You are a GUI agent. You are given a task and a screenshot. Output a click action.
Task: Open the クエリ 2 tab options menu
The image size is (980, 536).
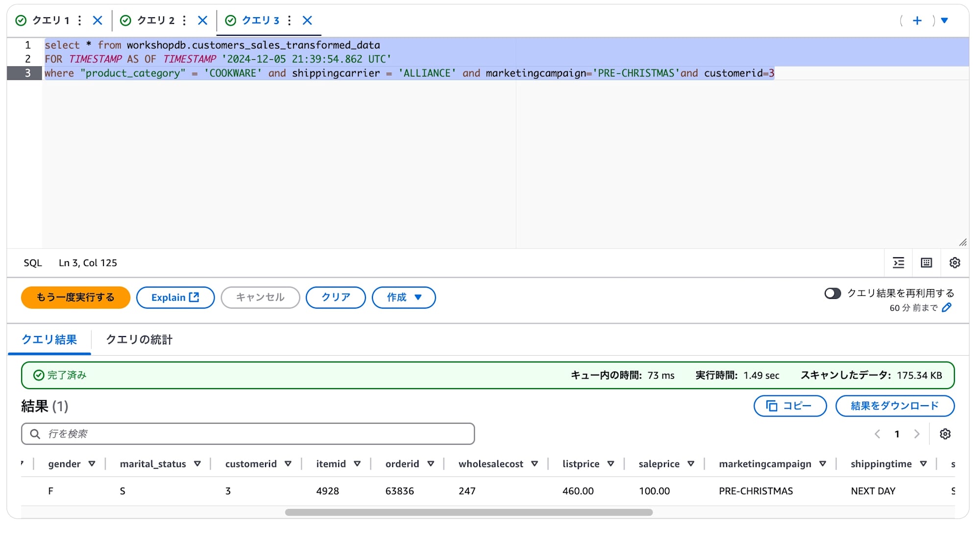tap(184, 20)
